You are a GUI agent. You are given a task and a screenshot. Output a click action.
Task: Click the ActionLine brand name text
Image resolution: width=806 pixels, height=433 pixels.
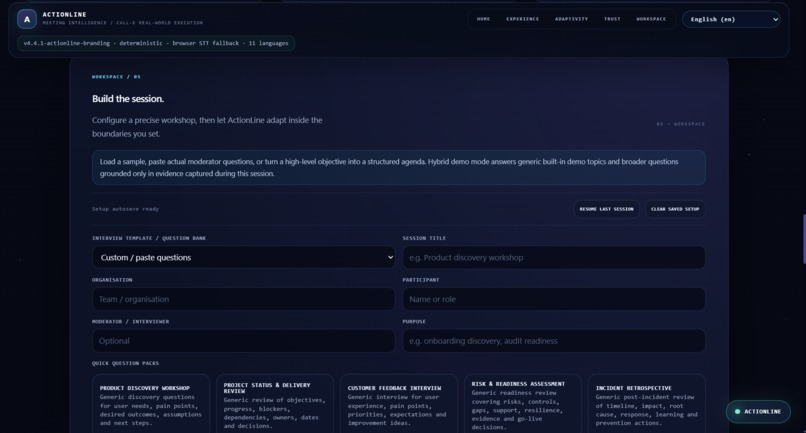(x=64, y=14)
